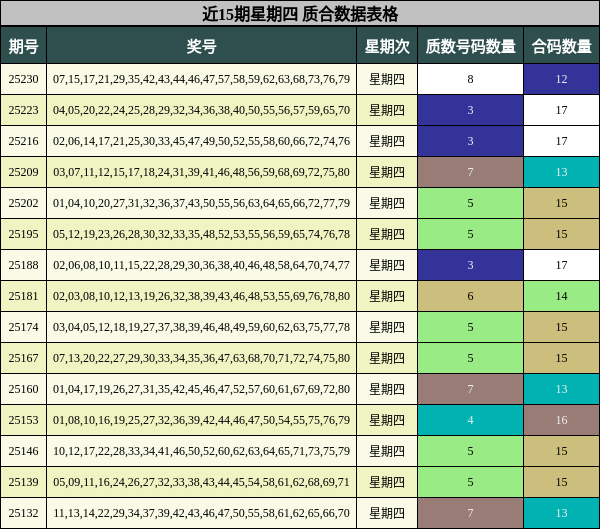This screenshot has width=600, height=529.
Task: Select the winning numbers for issue 25153
Action: pos(201,420)
